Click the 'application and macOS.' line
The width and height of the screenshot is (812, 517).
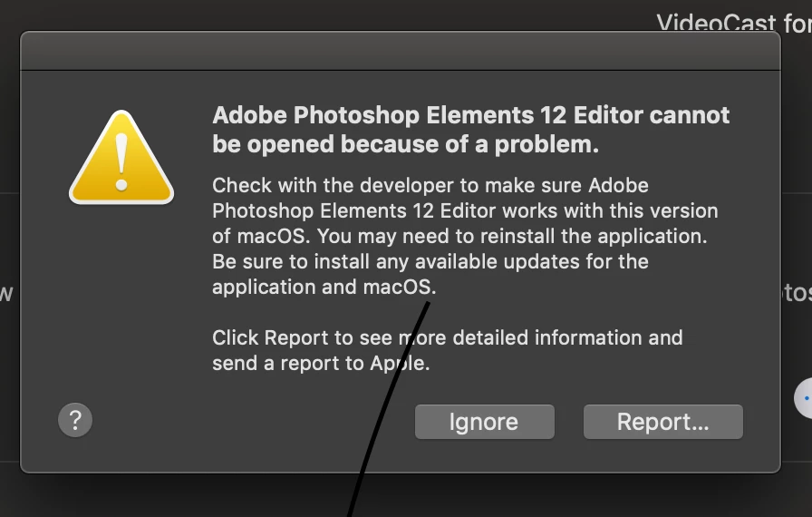(x=324, y=287)
